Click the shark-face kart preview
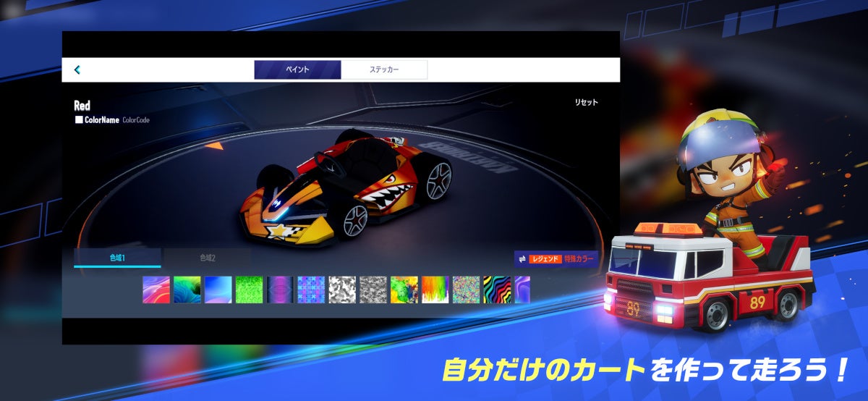The height and width of the screenshot is (401, 868). click(x=346, y=188)
